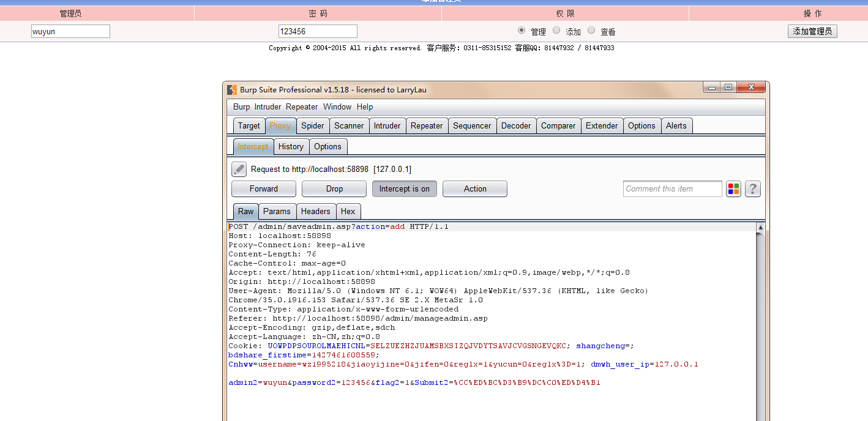Open the Window menu
Image resolution: width=868 pixels, height=421 pixels.
pyautogui.click(x=337, y=106)
